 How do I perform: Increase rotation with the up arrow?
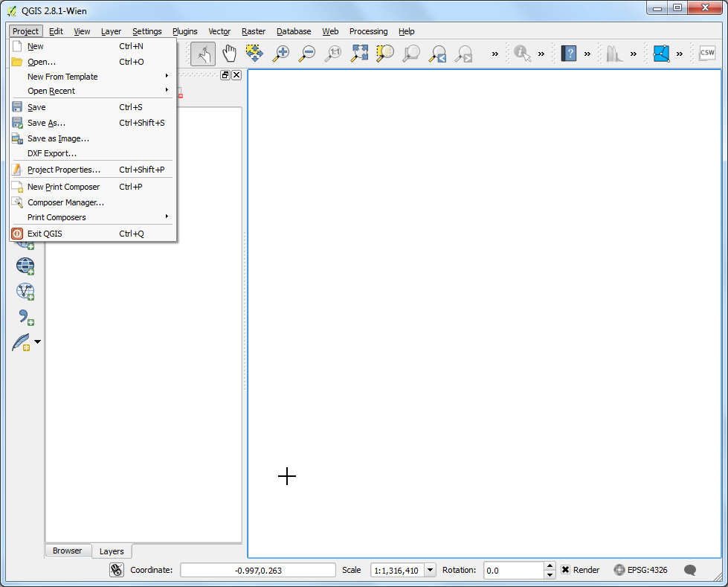(x=550, y=565)
